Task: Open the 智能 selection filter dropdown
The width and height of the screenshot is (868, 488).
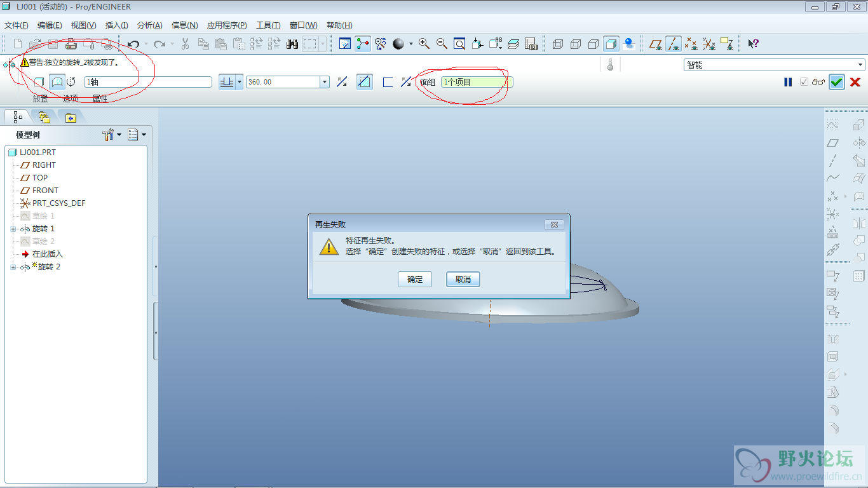Action: tap(861, 65)
